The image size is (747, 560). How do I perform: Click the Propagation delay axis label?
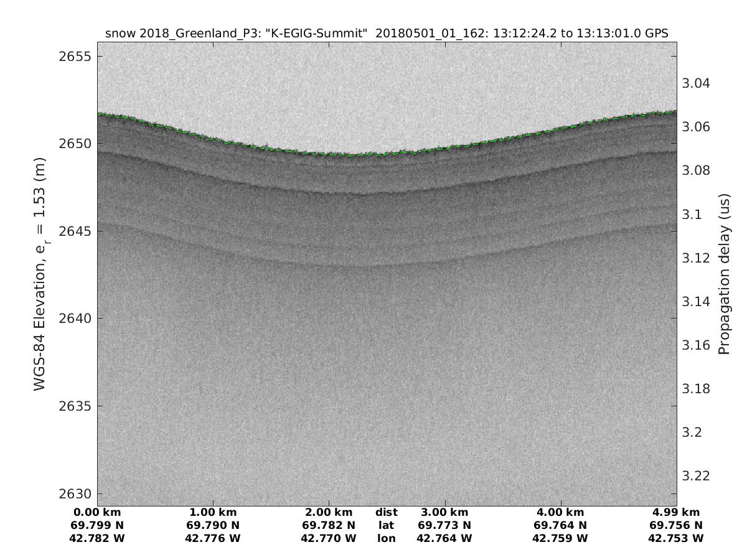point(723,275)
